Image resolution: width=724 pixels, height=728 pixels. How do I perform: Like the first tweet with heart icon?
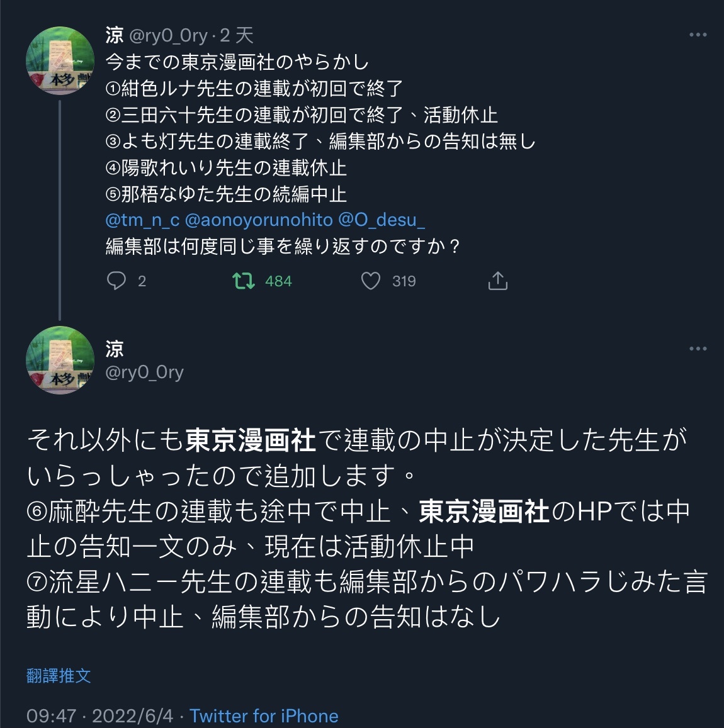pyautogui.click(x=371, y=281)
